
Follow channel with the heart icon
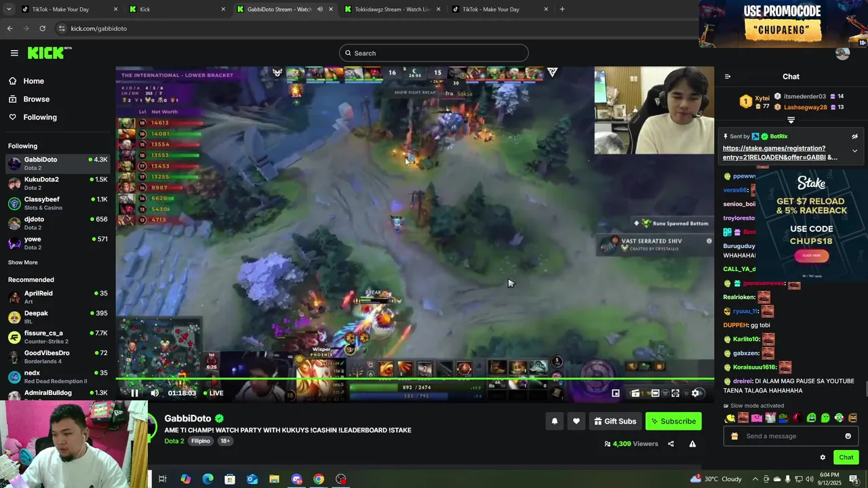(x=576, y=421)
